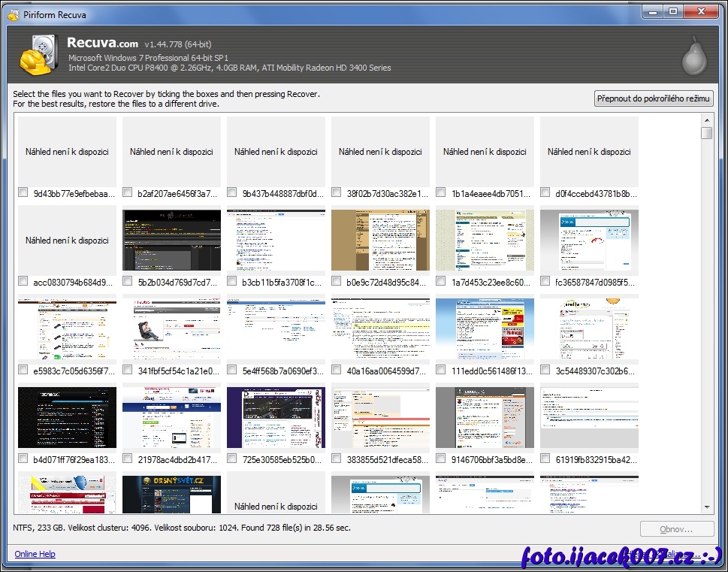This screenshot has height=572, width=728.
Task: Select the no-preview tile acc0830794b684d9
Action: click(x=67, y=241)
